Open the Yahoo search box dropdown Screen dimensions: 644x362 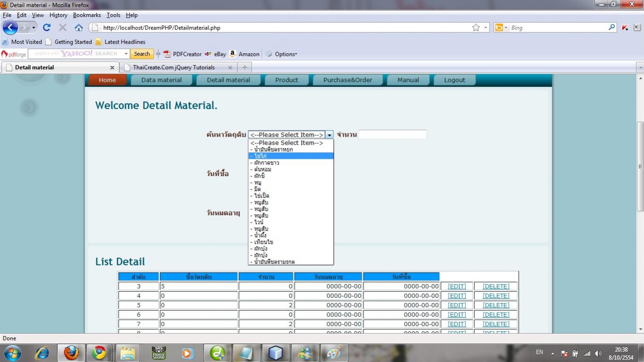pos(126,54)
